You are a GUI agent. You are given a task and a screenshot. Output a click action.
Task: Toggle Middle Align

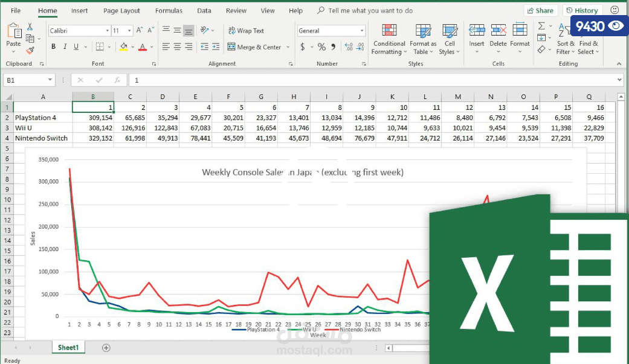coord(177,30)
